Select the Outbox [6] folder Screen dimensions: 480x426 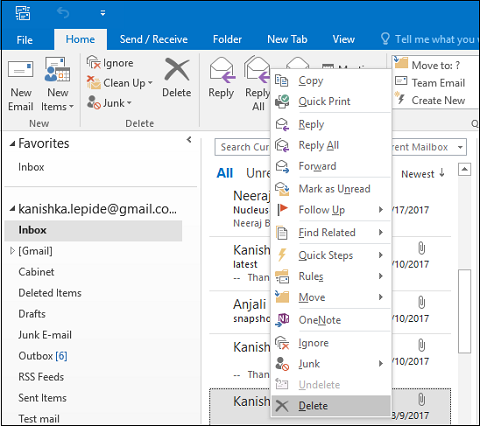pyautogui.click(x=43, y=356)
